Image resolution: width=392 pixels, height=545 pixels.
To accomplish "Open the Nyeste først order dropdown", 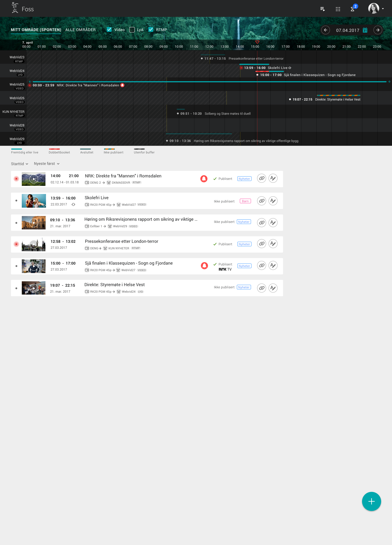I will (47, 164).
